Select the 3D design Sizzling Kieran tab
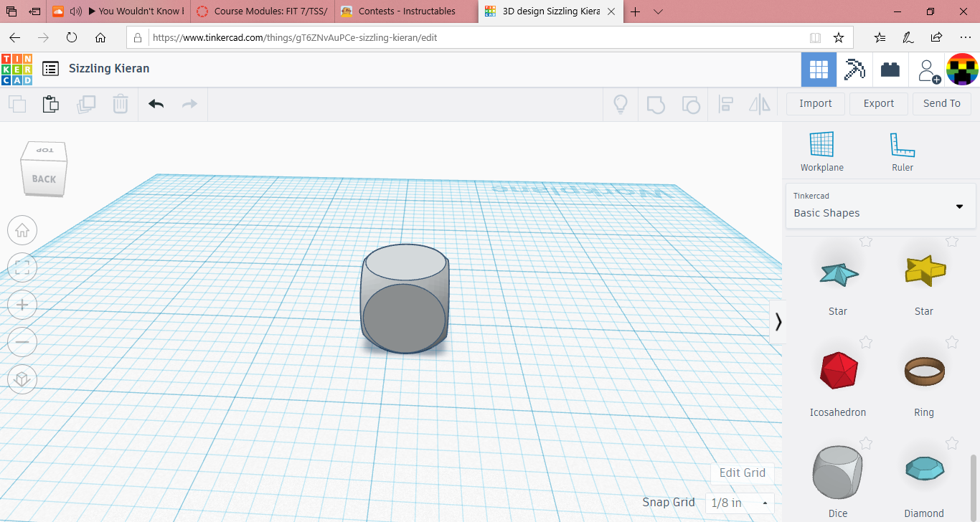 click(x=551, y=11)
